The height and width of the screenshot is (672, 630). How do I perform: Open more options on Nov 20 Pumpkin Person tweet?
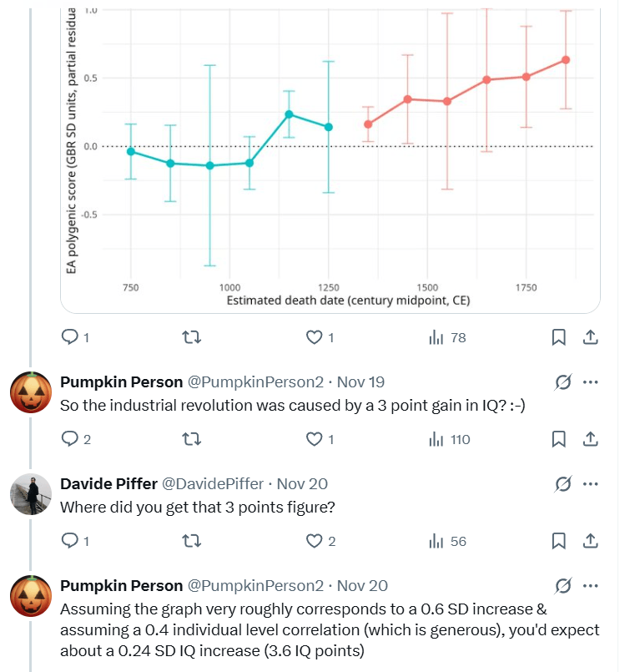(590, 586)
